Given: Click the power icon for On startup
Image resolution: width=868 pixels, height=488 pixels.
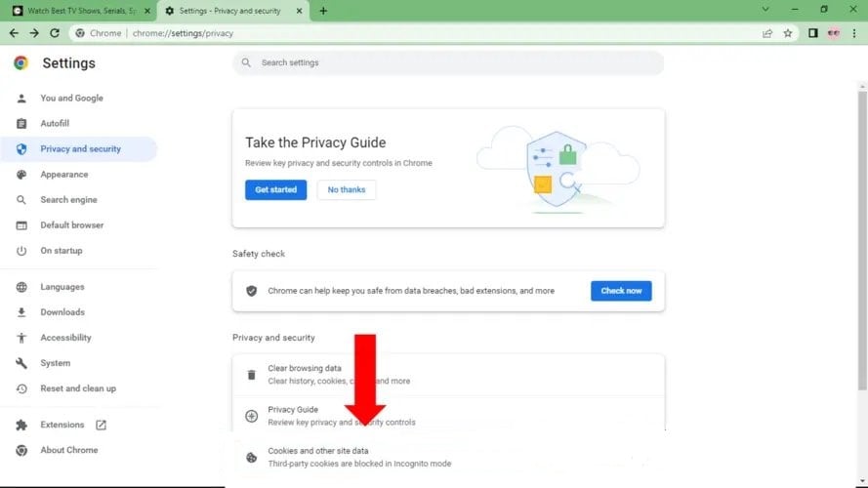Looking at the screenshot, I should [21, 251].
